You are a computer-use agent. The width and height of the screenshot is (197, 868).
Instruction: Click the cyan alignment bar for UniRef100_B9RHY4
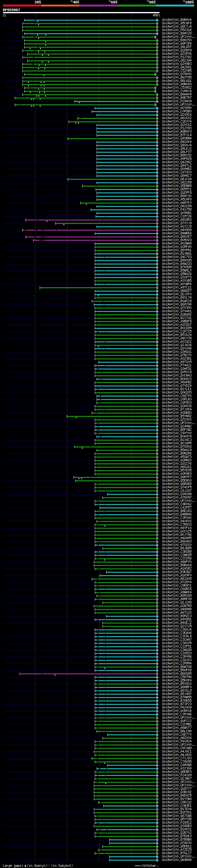coord(91,20)
